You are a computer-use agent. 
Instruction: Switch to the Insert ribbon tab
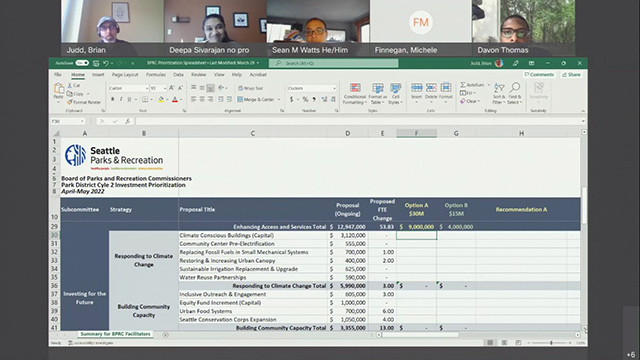point(98,75)
